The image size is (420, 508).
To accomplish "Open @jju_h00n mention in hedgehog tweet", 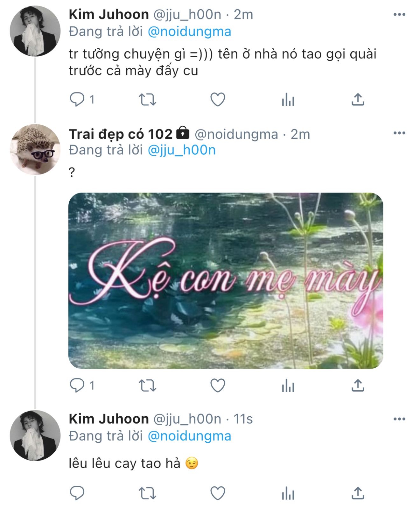I will click(182, 150).
